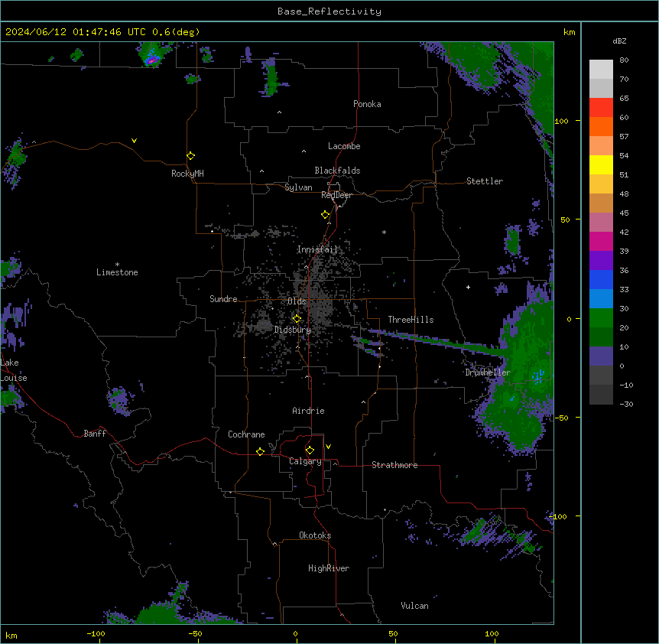Click the RockyMH label
659x644 pixels.
tap(187, 174)
